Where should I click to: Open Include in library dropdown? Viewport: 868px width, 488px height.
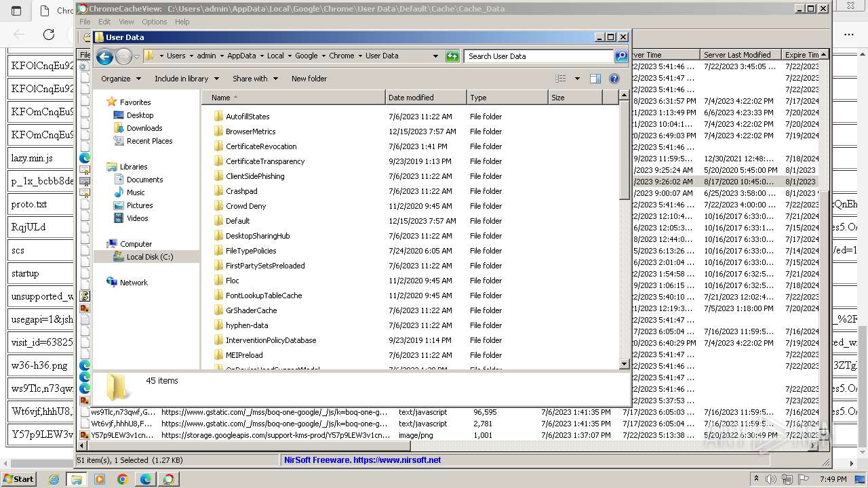186,79
